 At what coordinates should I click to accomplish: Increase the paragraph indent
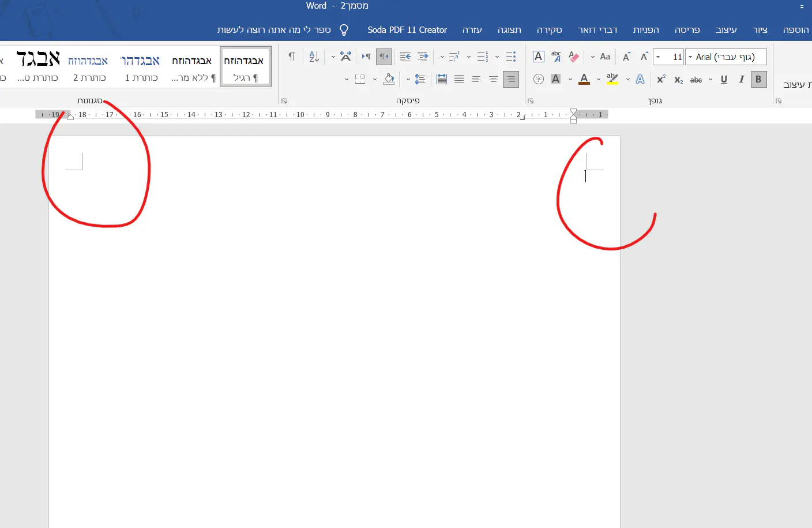click(x=405, y=57)
